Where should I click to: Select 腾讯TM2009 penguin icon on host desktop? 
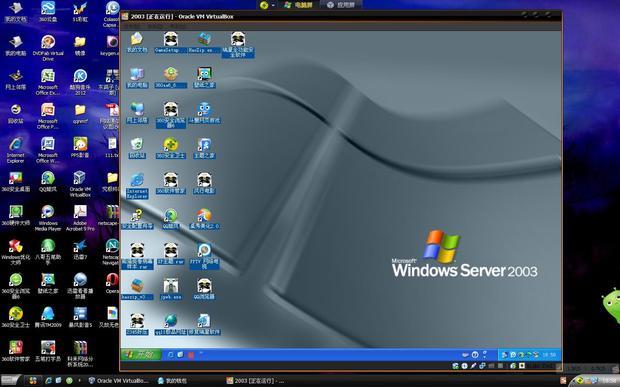(x=48, y=318)
